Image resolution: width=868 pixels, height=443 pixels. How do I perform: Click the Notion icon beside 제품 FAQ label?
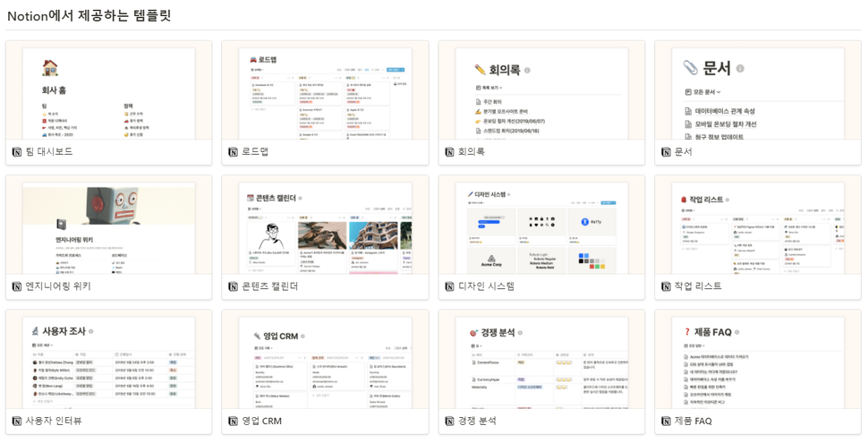666,421
